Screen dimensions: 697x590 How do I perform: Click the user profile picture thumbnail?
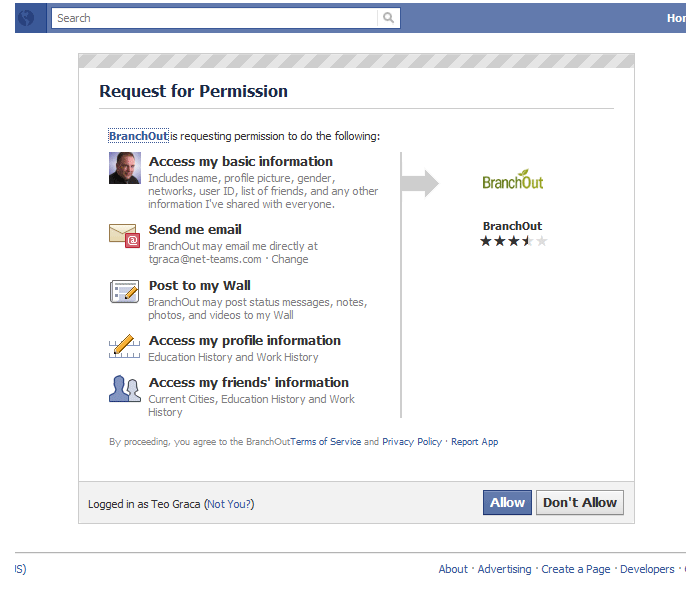[125, 168]
